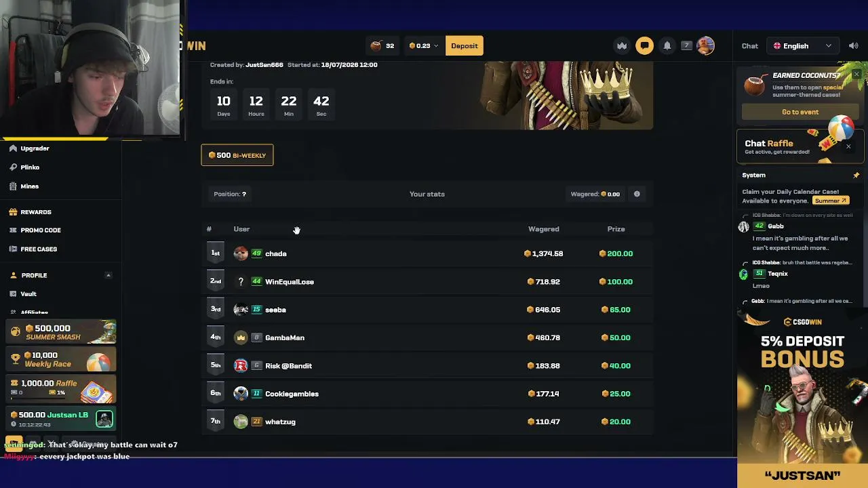Open whatzug's leaderboard profile
This screenshot has height=488, width=868.
pos(280,422)
